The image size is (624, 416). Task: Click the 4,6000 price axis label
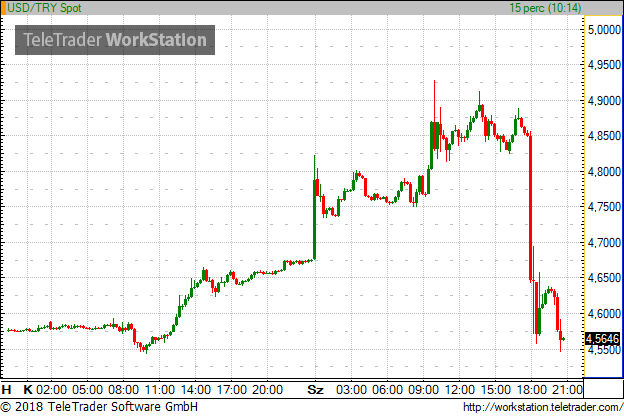(604, 314)
